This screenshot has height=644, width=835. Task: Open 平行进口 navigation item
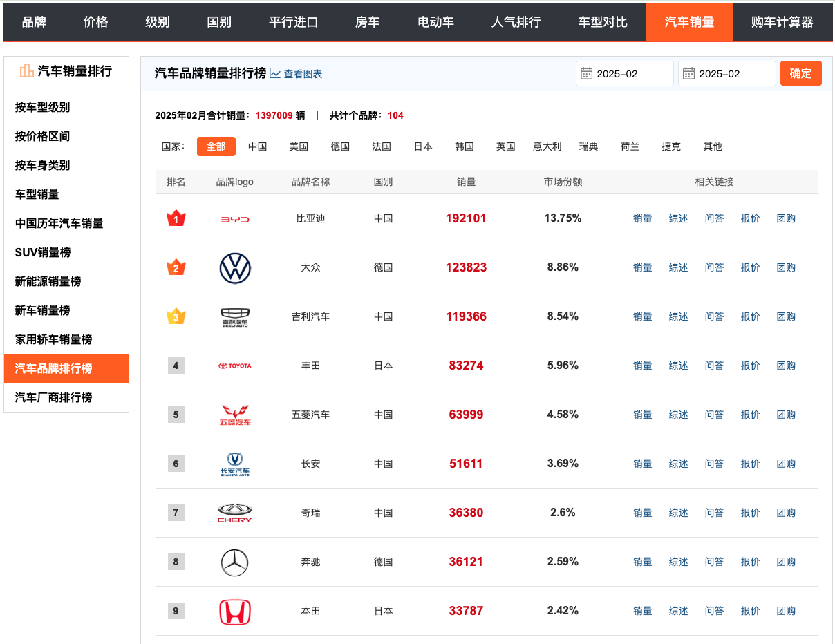[294, 22]
